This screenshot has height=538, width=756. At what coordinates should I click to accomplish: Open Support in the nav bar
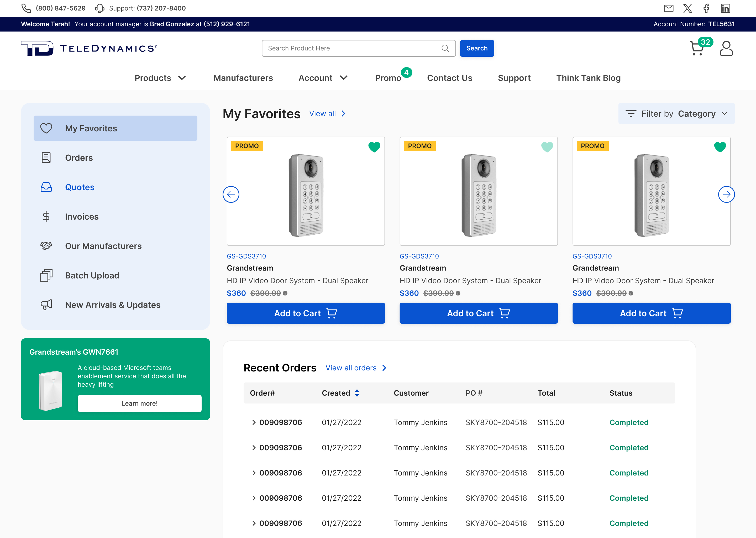(514, 78)
